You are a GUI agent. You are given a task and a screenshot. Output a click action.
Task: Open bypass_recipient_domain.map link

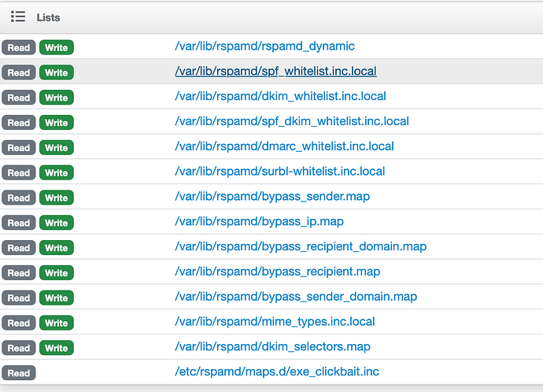(301, 247)
